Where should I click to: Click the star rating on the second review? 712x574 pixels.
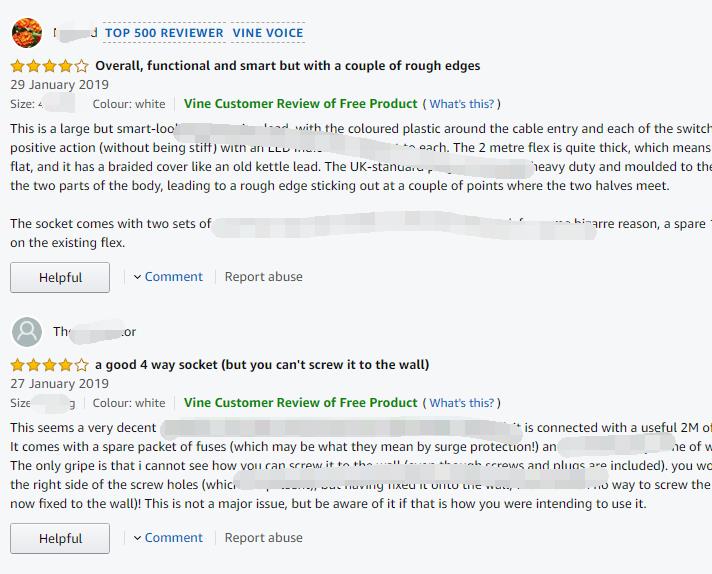(x=49, y=365)
